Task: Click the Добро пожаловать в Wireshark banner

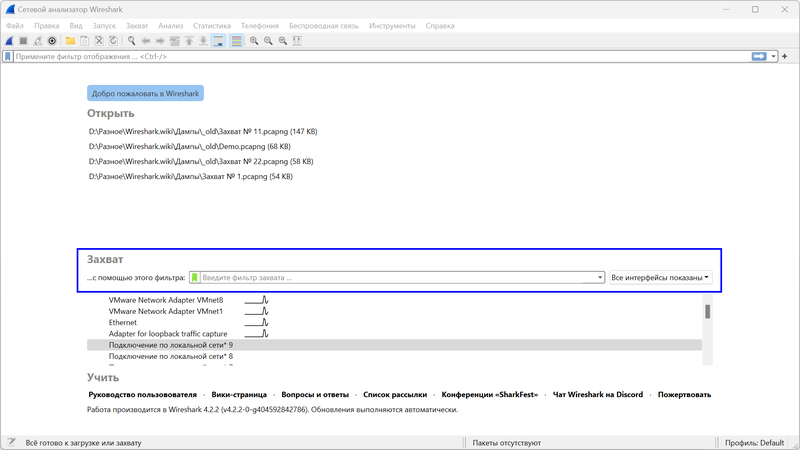Action: tap(145, 93)
